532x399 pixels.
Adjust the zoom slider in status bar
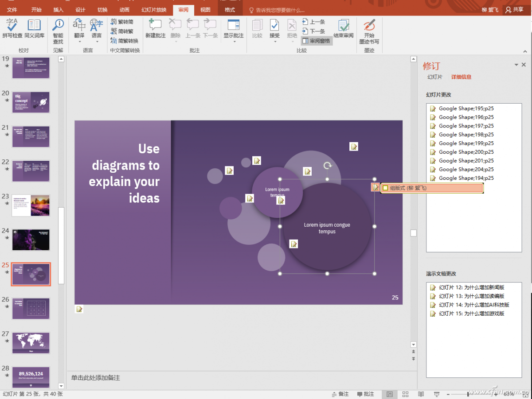click(468, 394)
